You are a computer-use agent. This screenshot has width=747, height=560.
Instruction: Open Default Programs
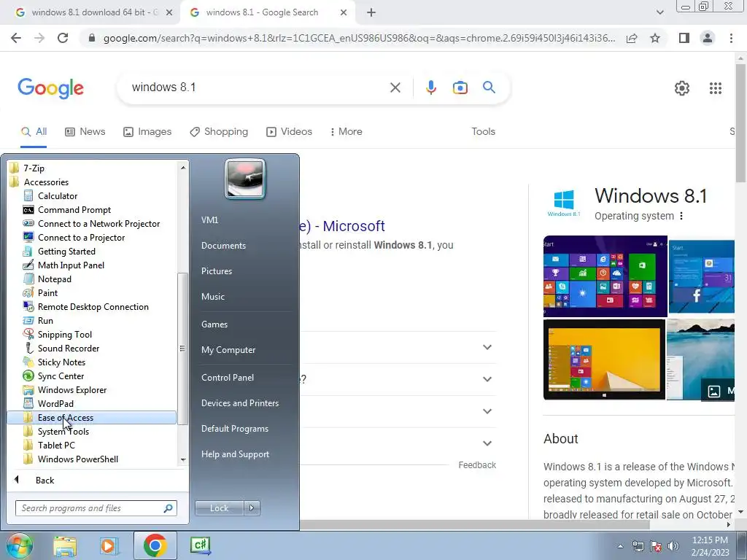point(234,429)
